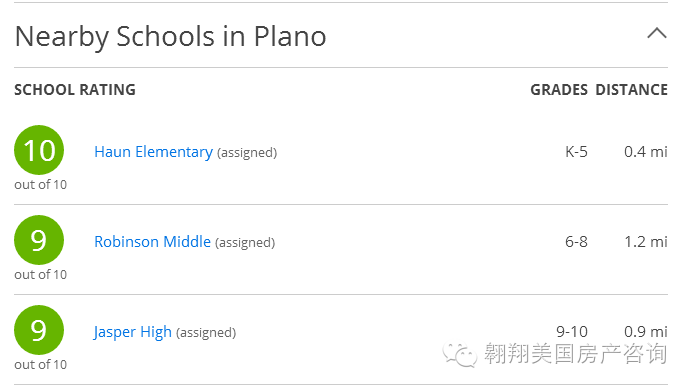Viewport: 691px width, 389px height.
Task: Click the DISTANCE column header
Action: (632, 90)
